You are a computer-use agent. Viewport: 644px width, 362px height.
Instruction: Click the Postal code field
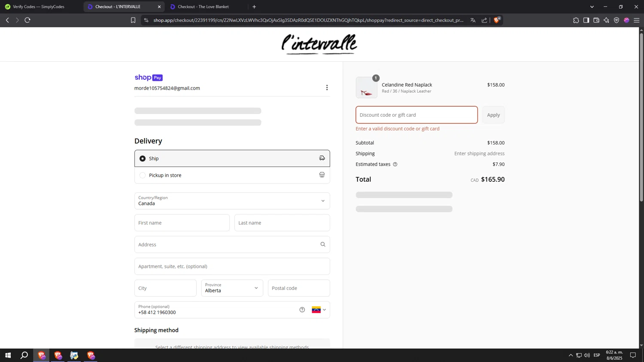[299, 288]
